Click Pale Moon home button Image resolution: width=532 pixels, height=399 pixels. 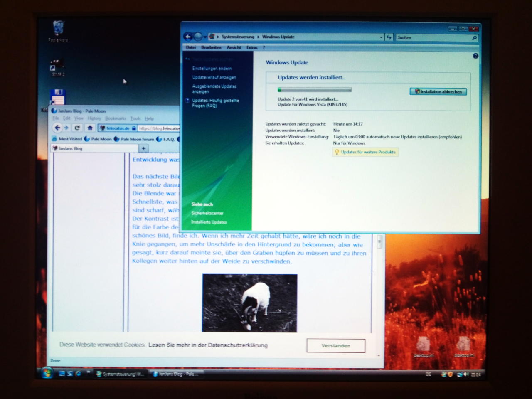pos(90,128)
